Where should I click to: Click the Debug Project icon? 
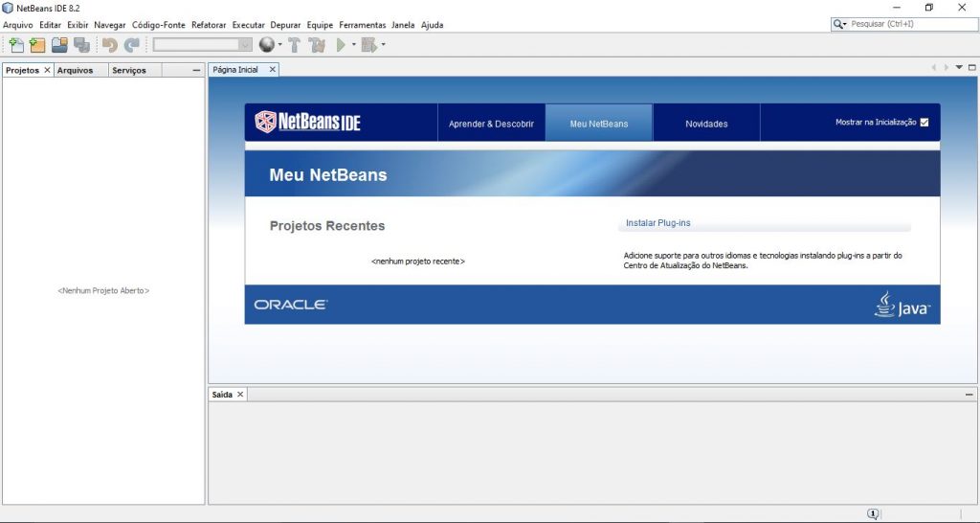[369, 45]
